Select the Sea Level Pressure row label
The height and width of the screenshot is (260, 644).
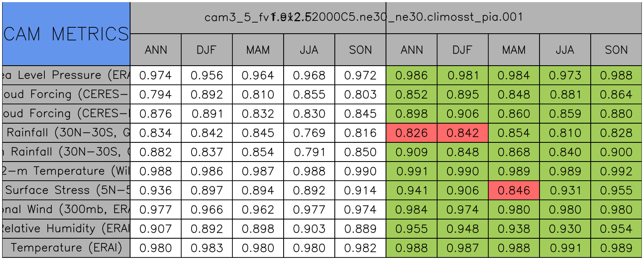(x=66, y=75)
